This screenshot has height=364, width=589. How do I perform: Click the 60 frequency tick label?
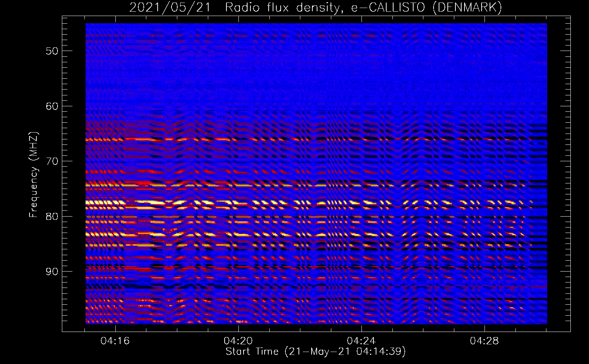pos(52,106)
